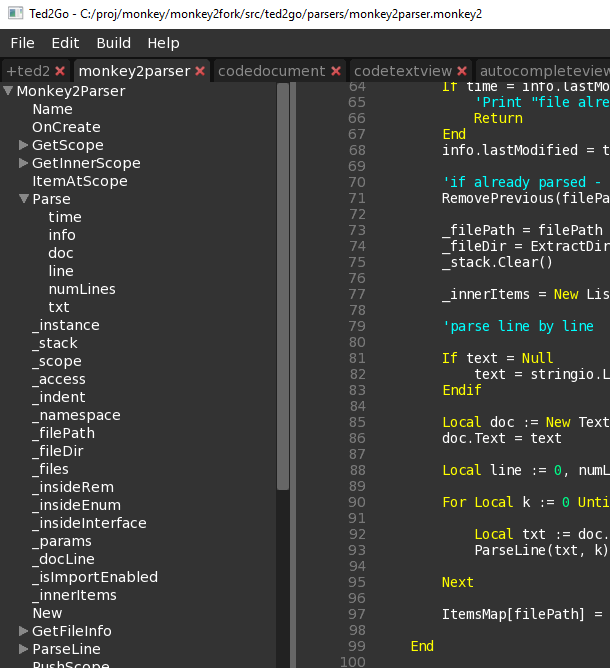Expand the GetInnerScope tree node
610x668 pixels.
click(24, 163)
